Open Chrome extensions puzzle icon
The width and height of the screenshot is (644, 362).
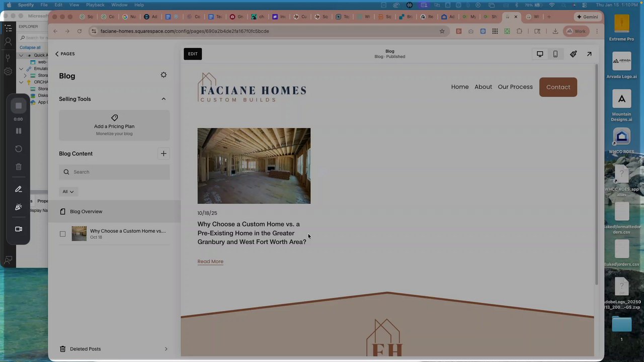pyautogui.click(x=520, y=31)
